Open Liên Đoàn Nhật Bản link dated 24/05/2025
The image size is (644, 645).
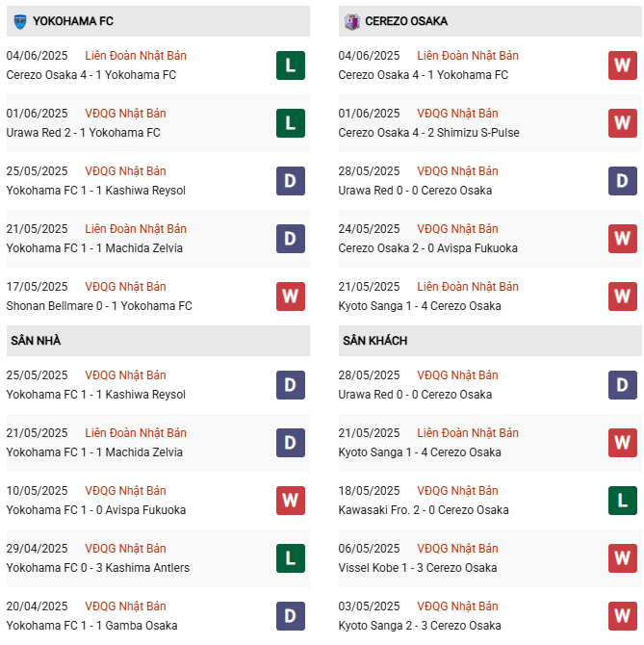click(458, 228)
